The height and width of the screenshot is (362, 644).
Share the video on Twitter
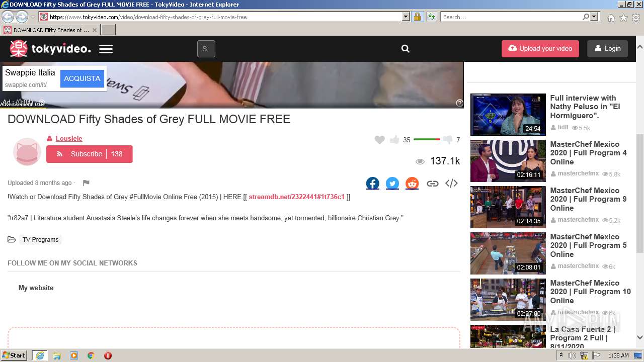(x=392, y=184)
